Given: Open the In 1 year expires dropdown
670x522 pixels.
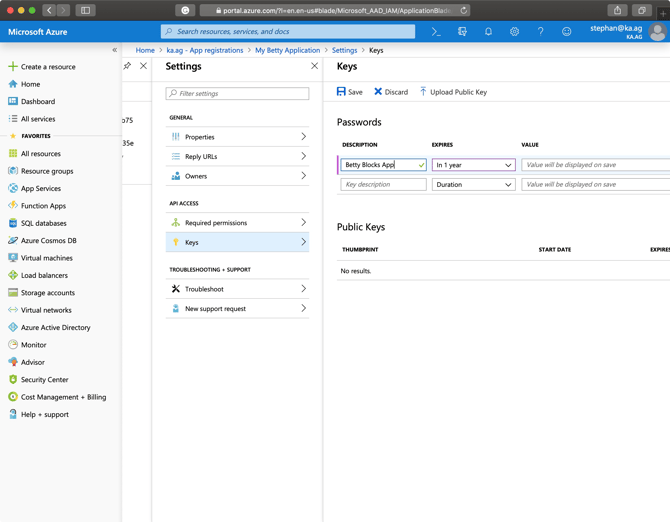Looking at the screenshot, I should pos(473,165).
